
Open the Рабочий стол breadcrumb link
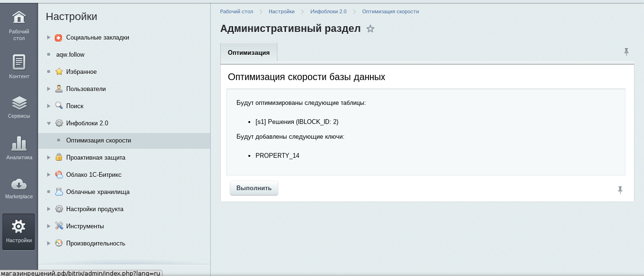(236, 11)
